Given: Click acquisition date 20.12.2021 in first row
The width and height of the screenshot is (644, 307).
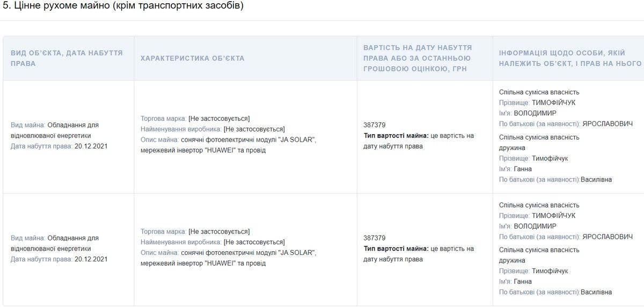Looking at the screenshot, I should 91,147.
